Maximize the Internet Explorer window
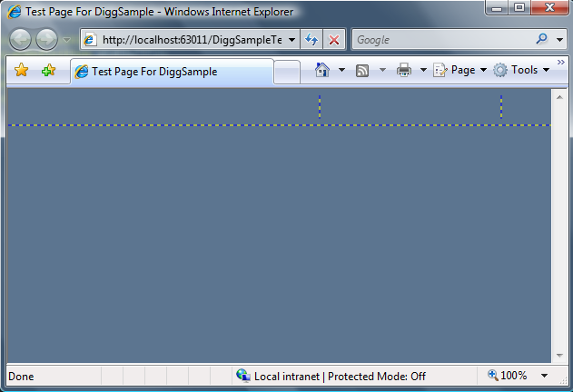The width and height of the screenshot is (573, 392). (x=519, y=8)
